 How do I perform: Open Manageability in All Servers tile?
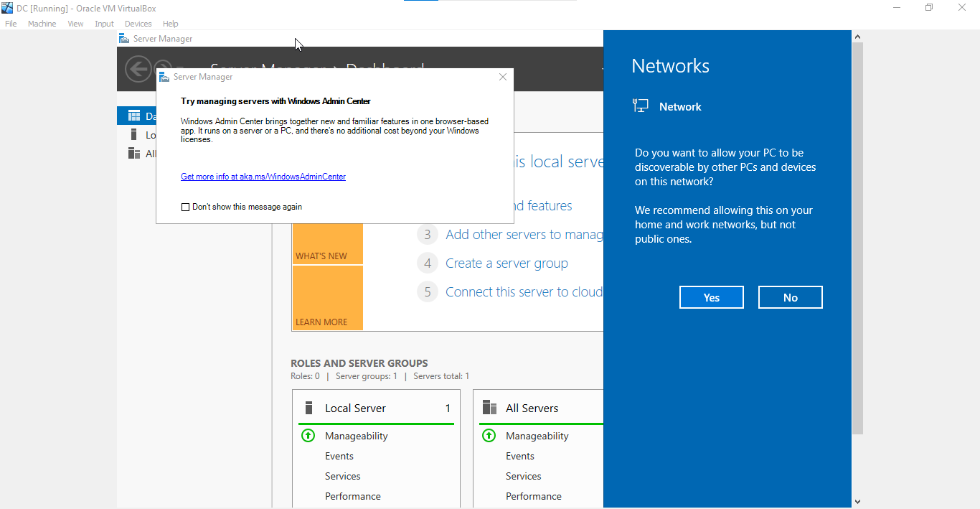[537, 436]
